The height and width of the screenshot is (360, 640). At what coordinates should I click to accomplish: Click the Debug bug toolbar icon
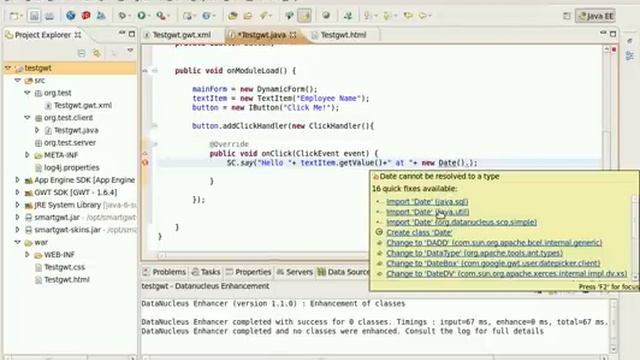point(122,16)
